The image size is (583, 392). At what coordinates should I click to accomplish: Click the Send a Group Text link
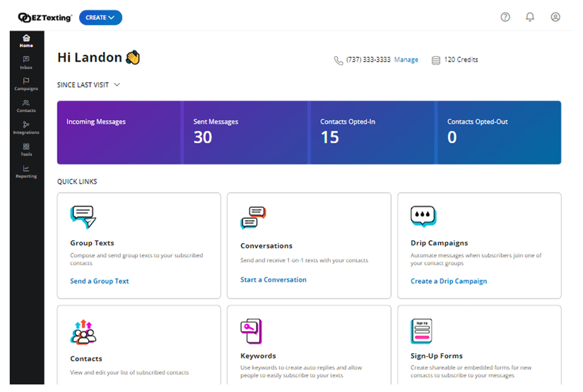click(99, 281)
